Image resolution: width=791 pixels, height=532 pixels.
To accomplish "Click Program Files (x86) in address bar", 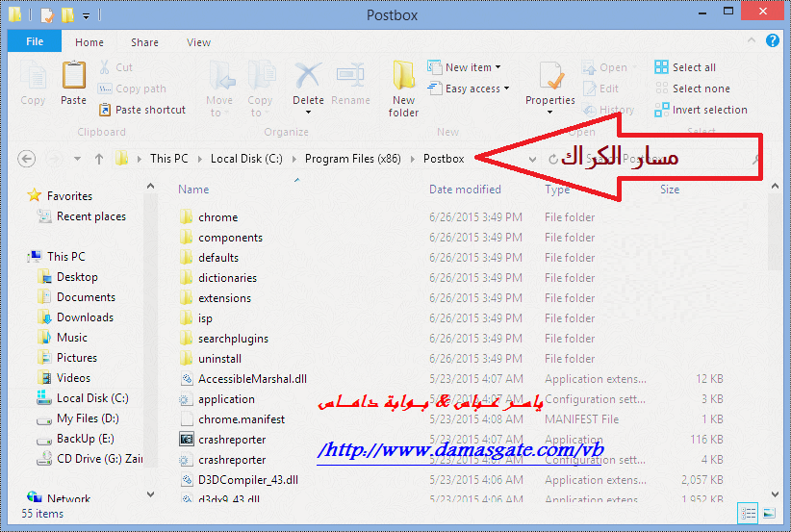I will click(352, 159).
